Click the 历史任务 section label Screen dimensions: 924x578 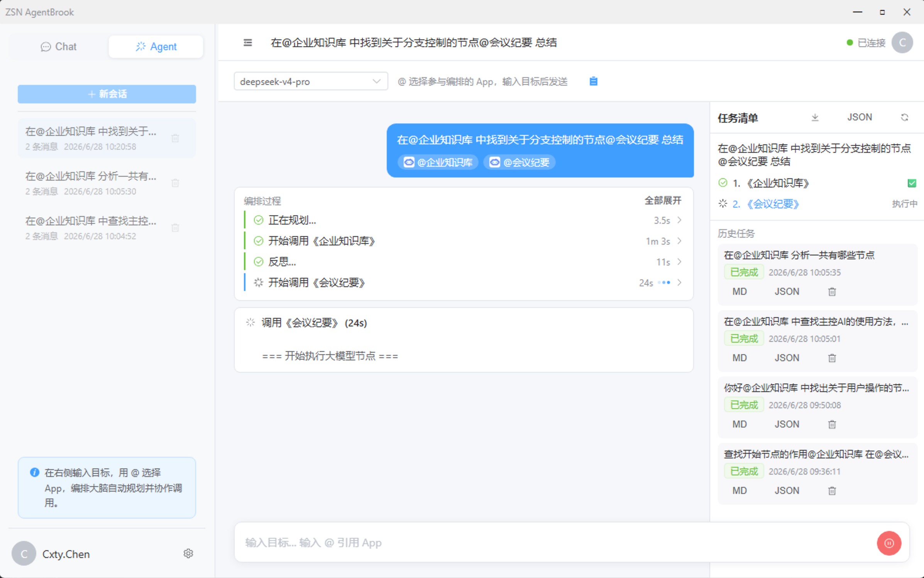click(736, 233)
